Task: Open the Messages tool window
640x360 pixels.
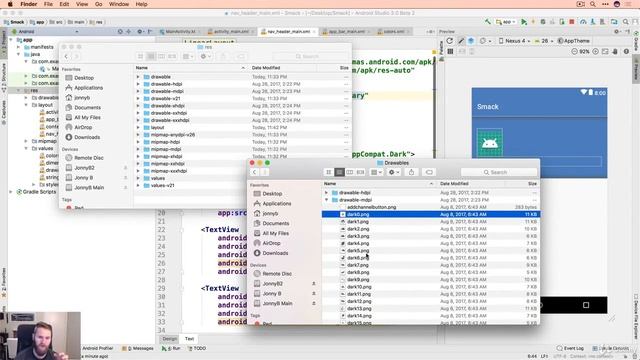Action: click(x=138, y=349)
